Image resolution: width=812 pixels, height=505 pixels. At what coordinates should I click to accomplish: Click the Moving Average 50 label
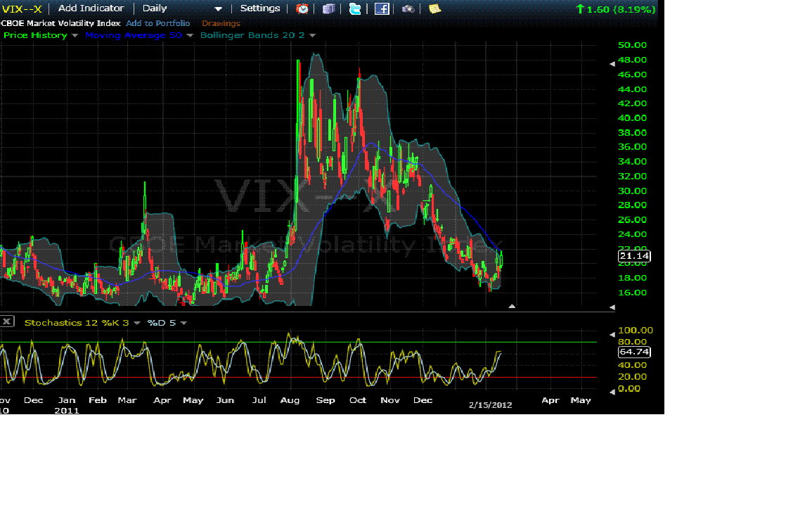134,35
